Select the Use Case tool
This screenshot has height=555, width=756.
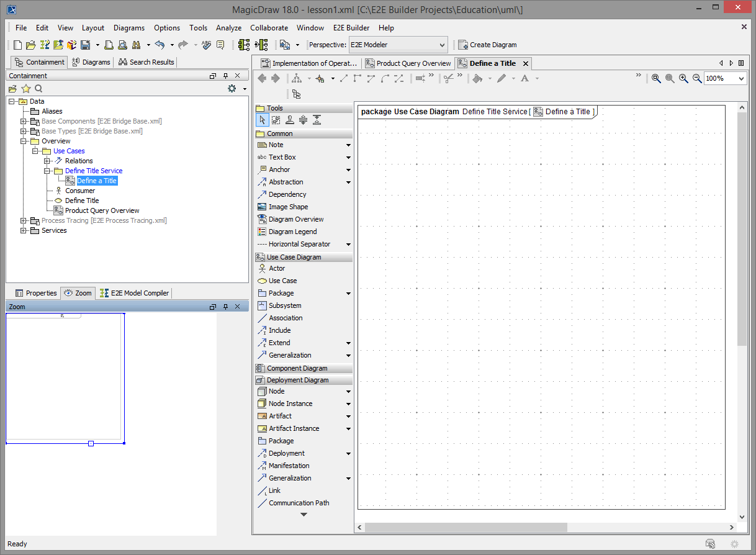(x=281, y=281)
